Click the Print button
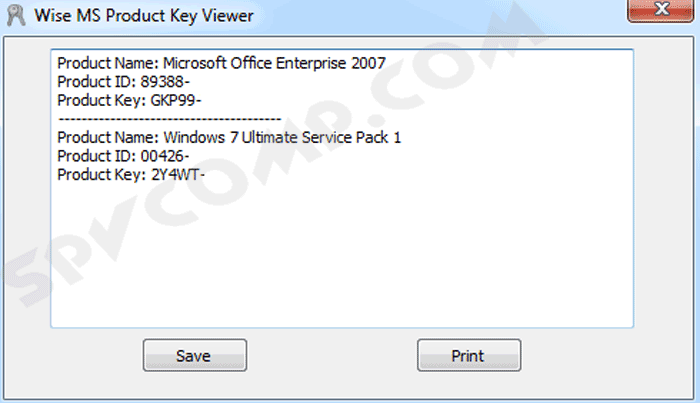The image size is (700, 403). tap(469, 355)
